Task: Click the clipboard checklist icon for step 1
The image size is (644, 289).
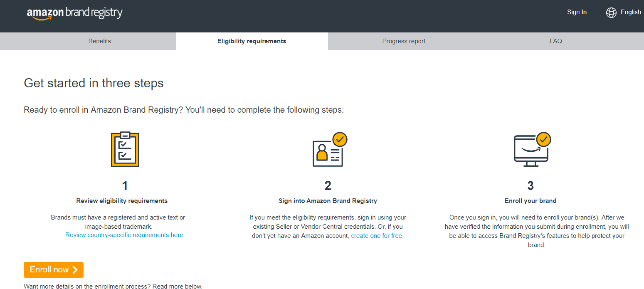Action: (x=125, y=149)
